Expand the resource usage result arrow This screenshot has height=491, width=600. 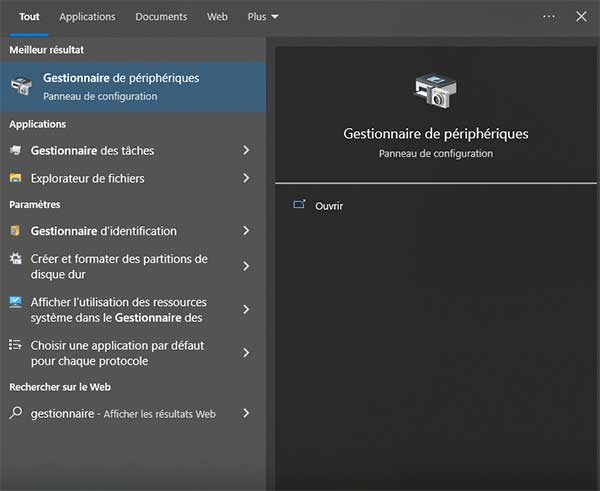pyautogui.click(x=246, y=309)
